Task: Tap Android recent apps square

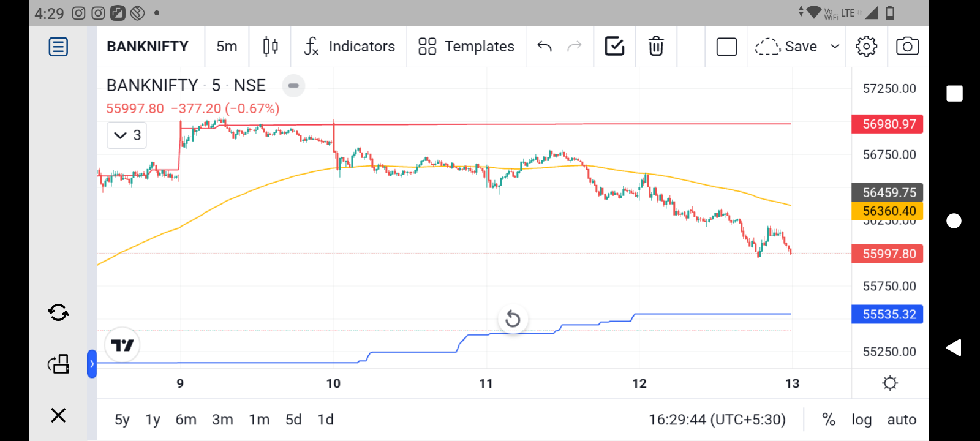Action: point(954,94)
